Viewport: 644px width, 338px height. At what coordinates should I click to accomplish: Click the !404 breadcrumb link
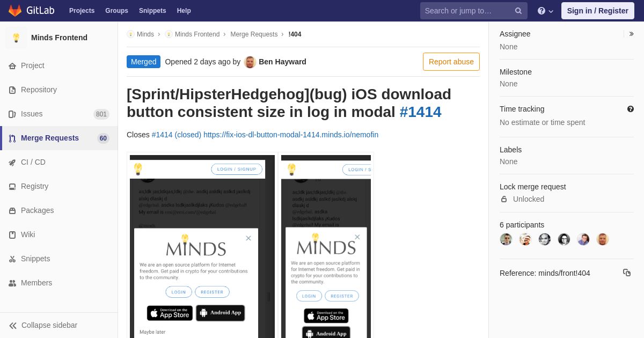click(x=295, y=34)
